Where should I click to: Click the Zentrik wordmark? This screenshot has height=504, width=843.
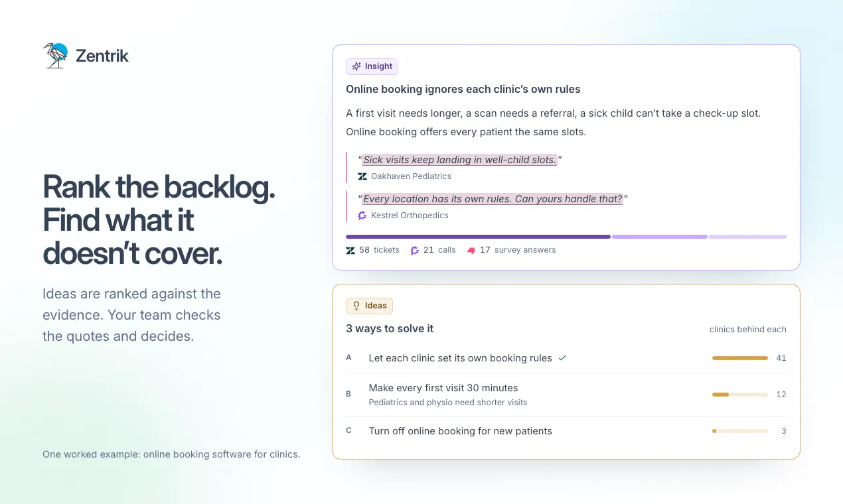pos(102,56)
